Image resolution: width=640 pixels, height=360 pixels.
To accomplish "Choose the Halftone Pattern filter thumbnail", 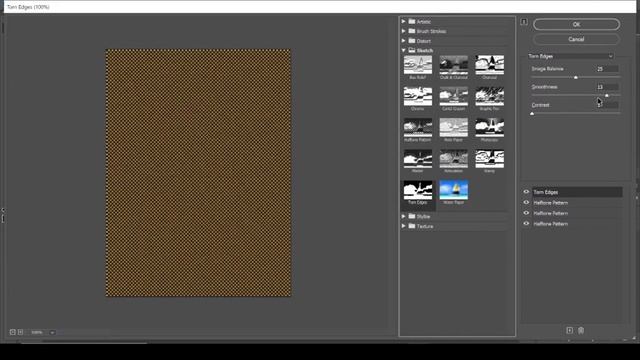I will pos(418,128).
